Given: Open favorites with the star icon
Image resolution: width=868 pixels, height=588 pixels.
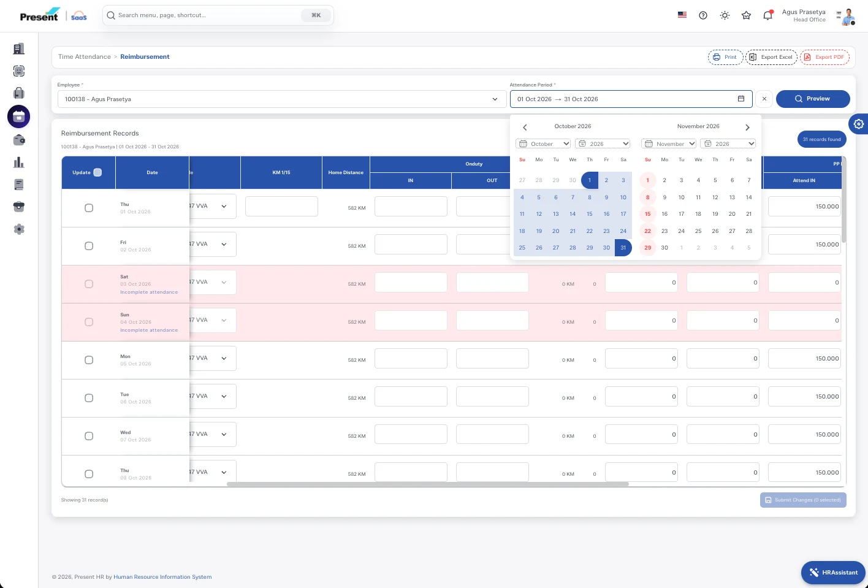Looking at the screenshot, I should tap(746, 15).
